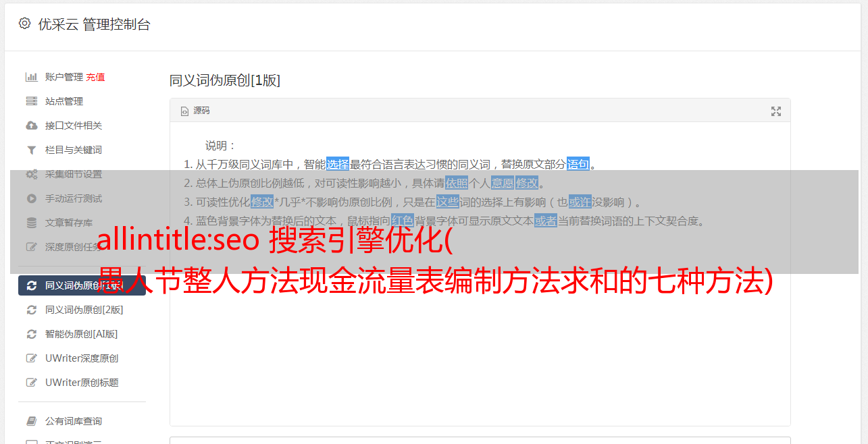Select 采集细节设置 in the sidebar
This screenshot has width=868, height=444.
point(74,174)
